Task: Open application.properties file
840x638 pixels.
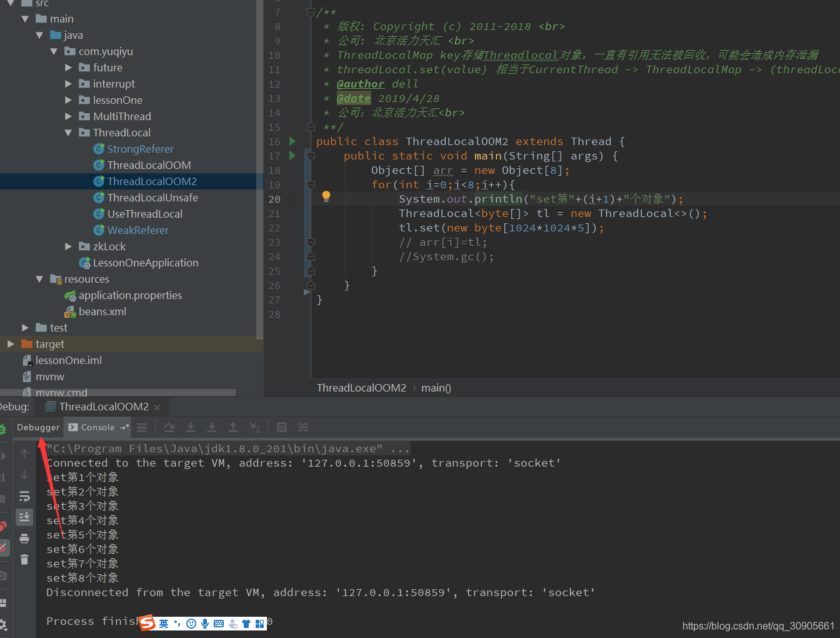Action: [130, 295]
